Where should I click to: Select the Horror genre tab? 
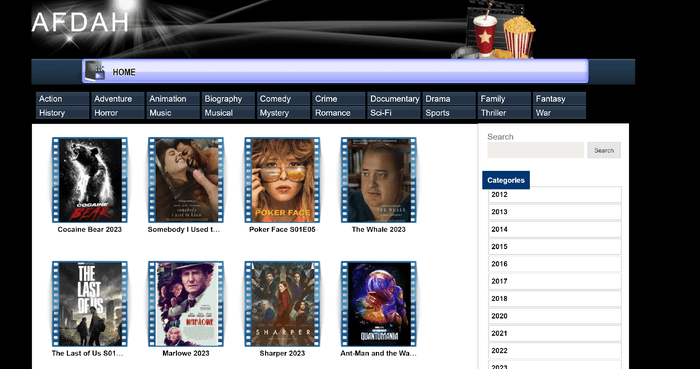point(118,113)
